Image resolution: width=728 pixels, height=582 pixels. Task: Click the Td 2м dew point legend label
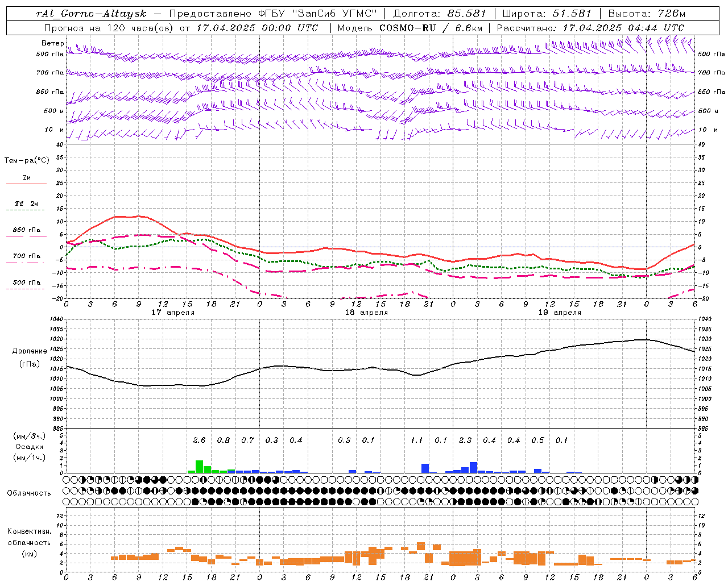pyautogui.click(x=27, y=203)
